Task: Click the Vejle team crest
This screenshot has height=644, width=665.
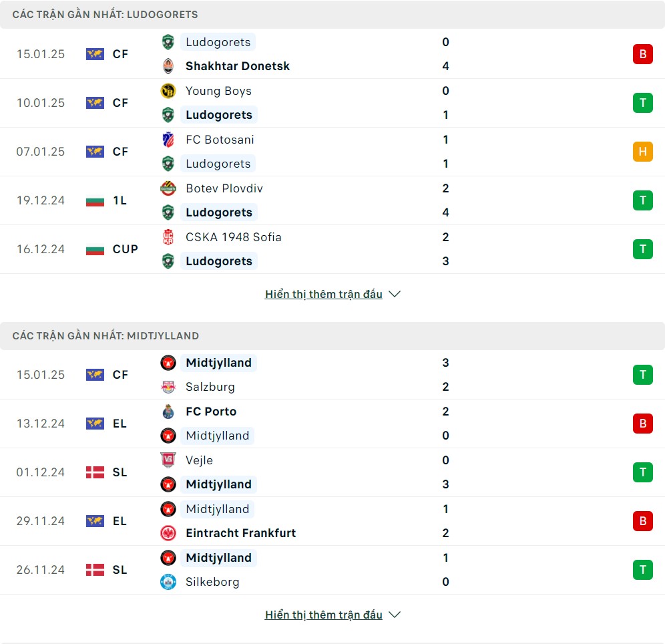Action: [168, 460]
